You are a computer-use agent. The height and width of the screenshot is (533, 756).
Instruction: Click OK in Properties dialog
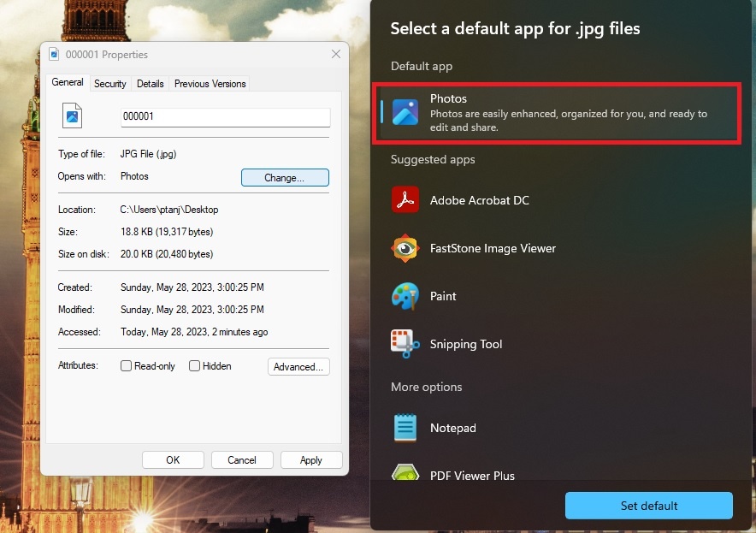tap(173, 460)
